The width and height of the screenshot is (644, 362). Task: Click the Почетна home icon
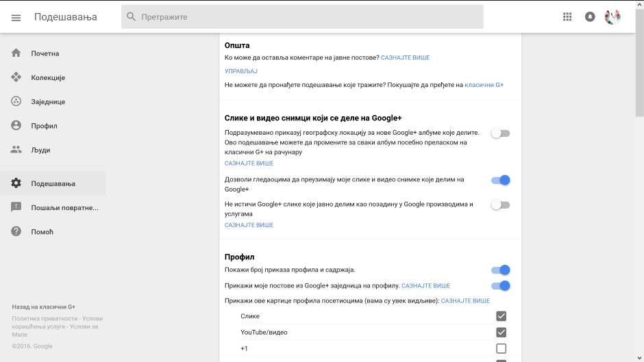coord(16,53)
